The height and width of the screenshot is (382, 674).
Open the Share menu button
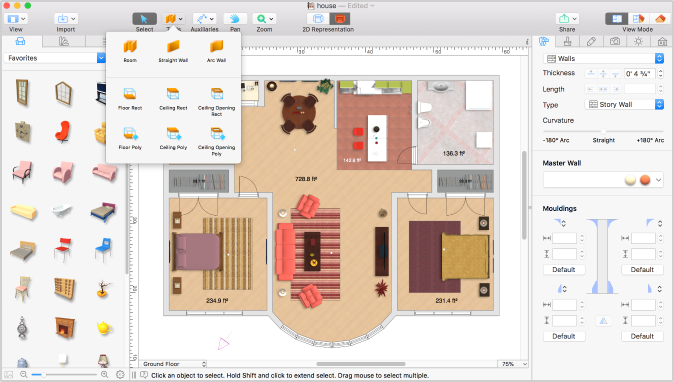567,19
